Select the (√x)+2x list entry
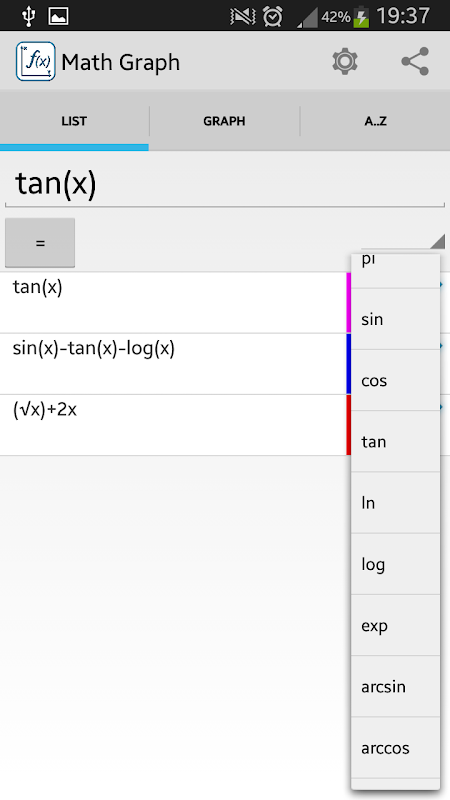Viewport: 450px width, 800px height. pyautogui.click(x=173, y=424)
